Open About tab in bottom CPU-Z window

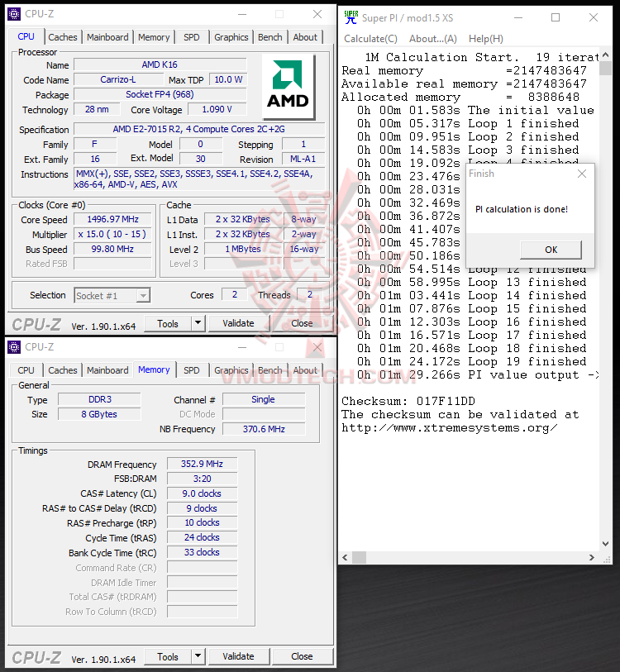(x=305, y=370)
